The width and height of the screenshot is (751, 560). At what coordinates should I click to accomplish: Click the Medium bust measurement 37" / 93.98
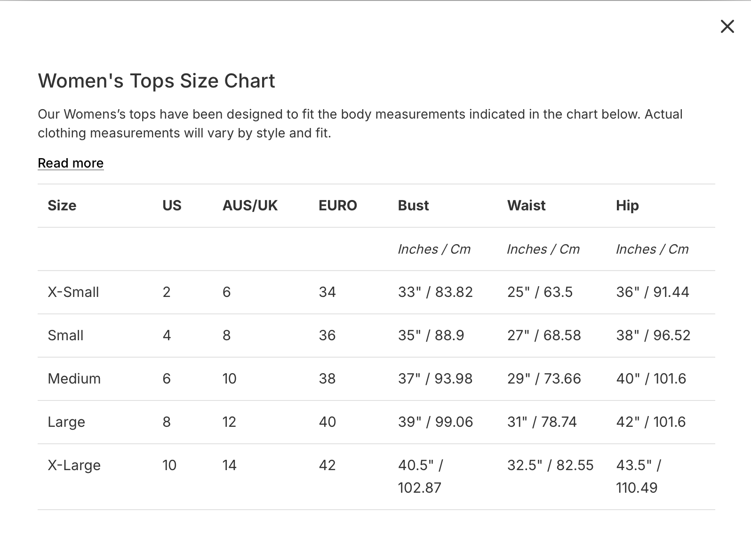point(435,379)
